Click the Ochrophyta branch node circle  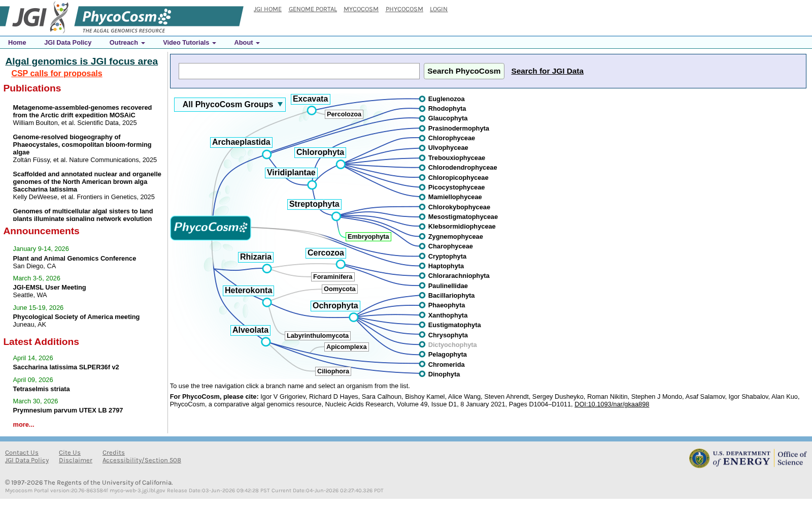coord(354,317)
